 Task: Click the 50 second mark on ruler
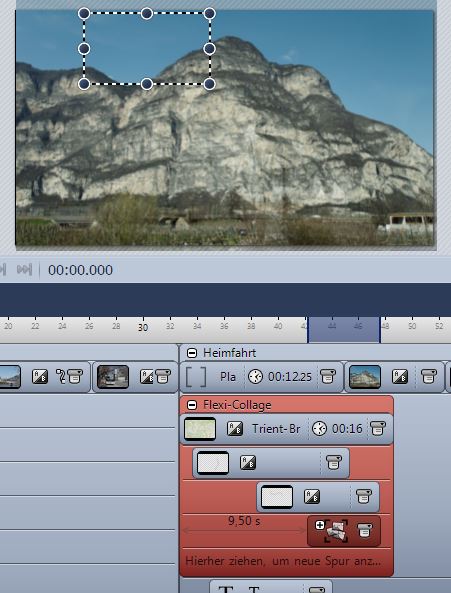point(412,326)
